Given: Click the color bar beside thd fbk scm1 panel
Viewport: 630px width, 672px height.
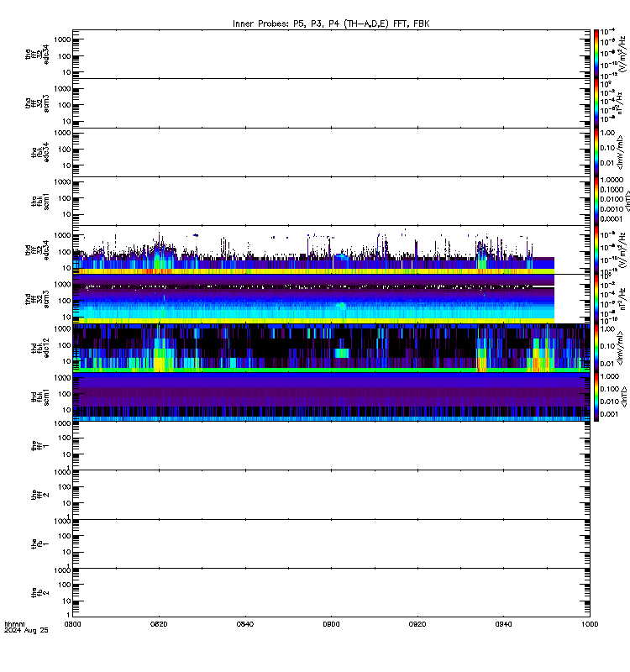Looking at the screenshot, I should (x=596, y=396).
